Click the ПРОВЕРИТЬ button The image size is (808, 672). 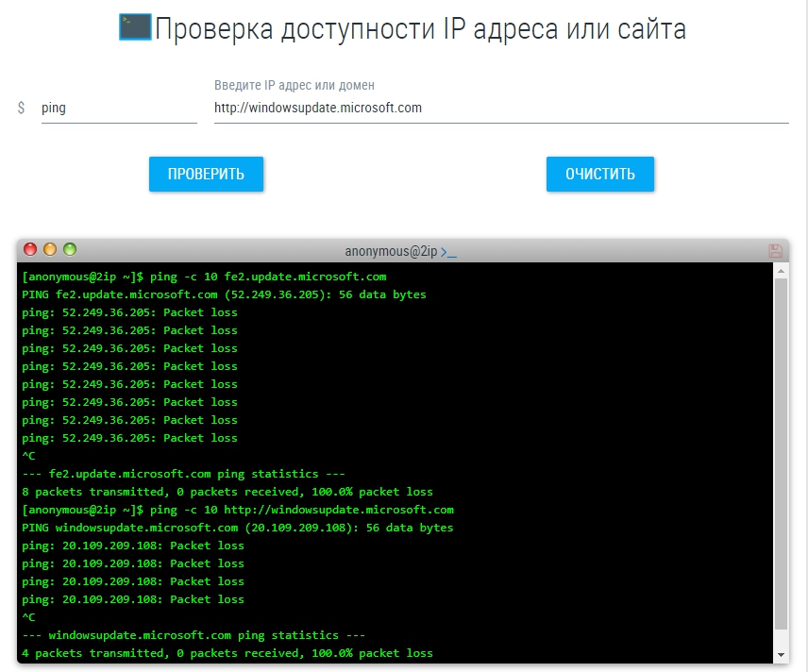206,175
